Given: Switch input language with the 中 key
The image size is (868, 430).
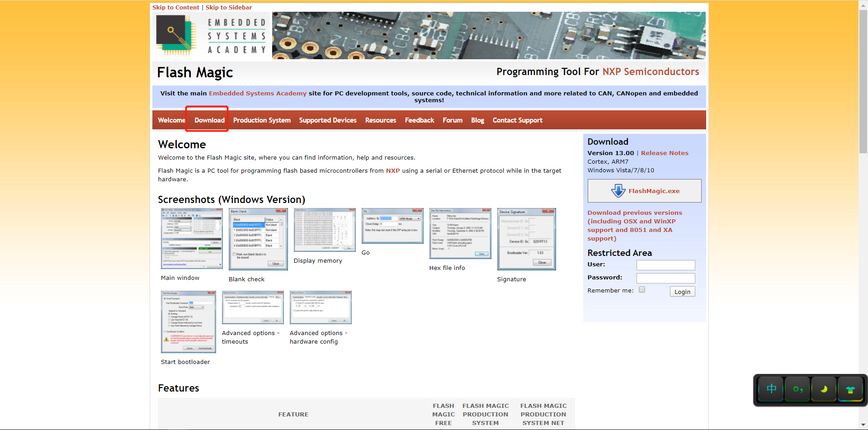Looking at the screenshot, I should click(x=771, y=389).
